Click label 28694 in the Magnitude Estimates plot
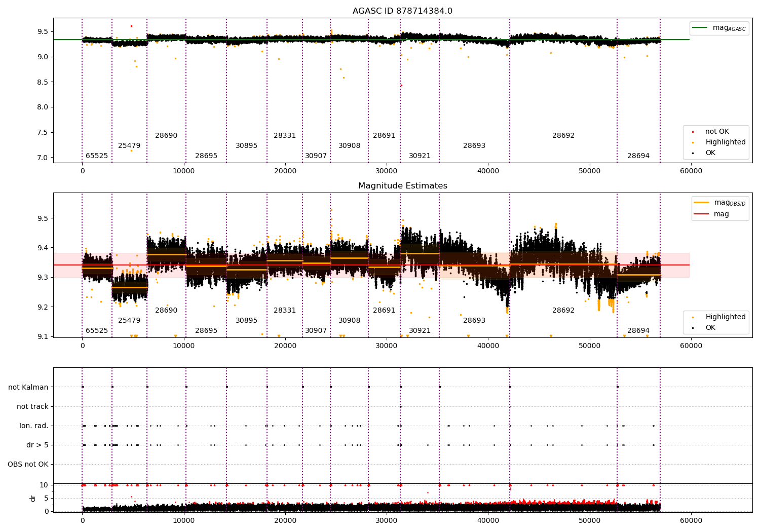 pos(638,331)
